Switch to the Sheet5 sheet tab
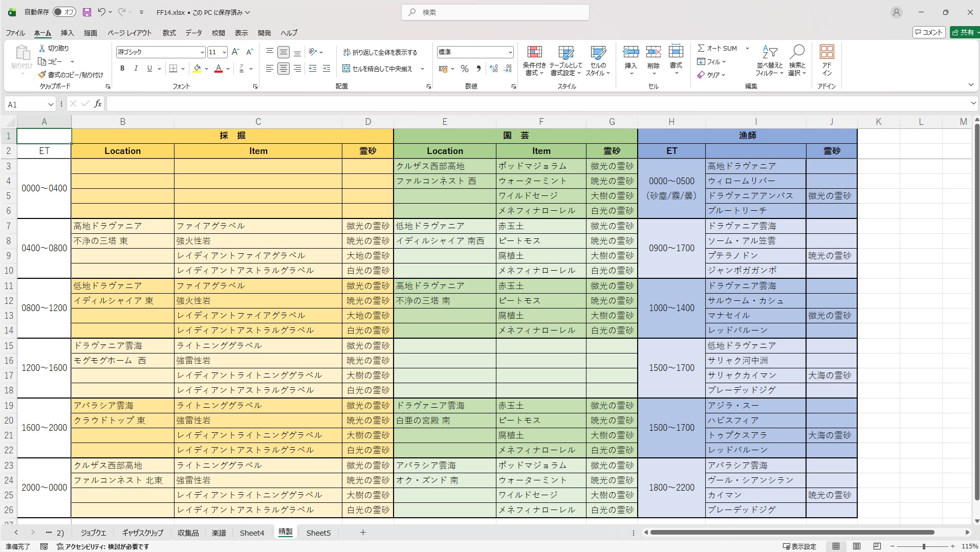 pyautogui.click(x=318, y=533)
